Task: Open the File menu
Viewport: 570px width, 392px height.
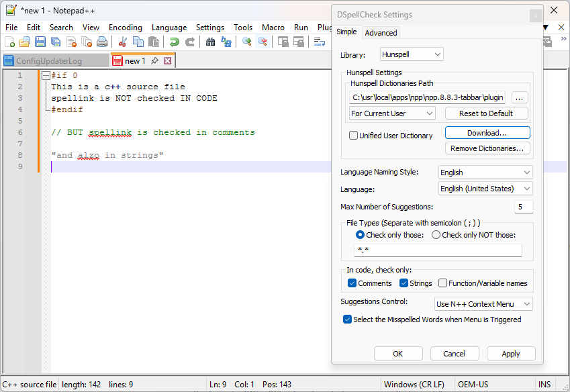Action: point(11,28)
